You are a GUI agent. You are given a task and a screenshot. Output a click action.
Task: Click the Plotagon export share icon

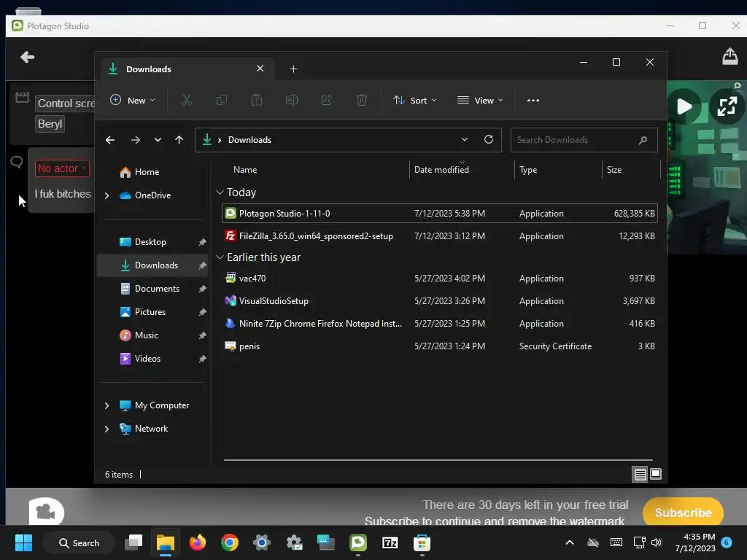pyautogui.click(x=729, y=56)
